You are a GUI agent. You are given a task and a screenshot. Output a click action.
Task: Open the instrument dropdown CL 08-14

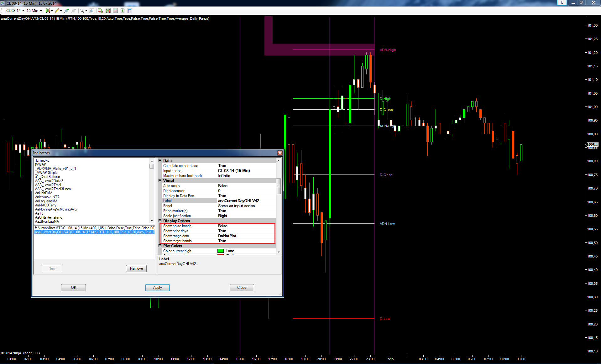15,11
